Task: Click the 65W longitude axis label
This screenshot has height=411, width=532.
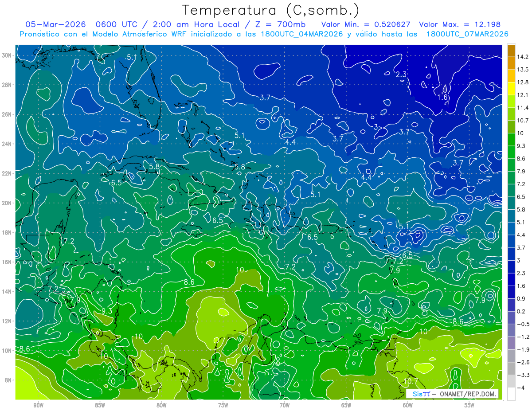Action: click(x=346, y=406)
